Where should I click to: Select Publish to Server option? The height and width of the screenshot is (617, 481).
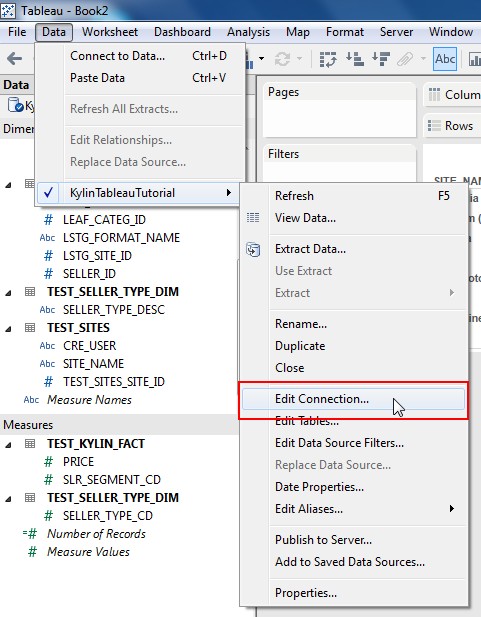pyautogui.click(x=323, y=540)
